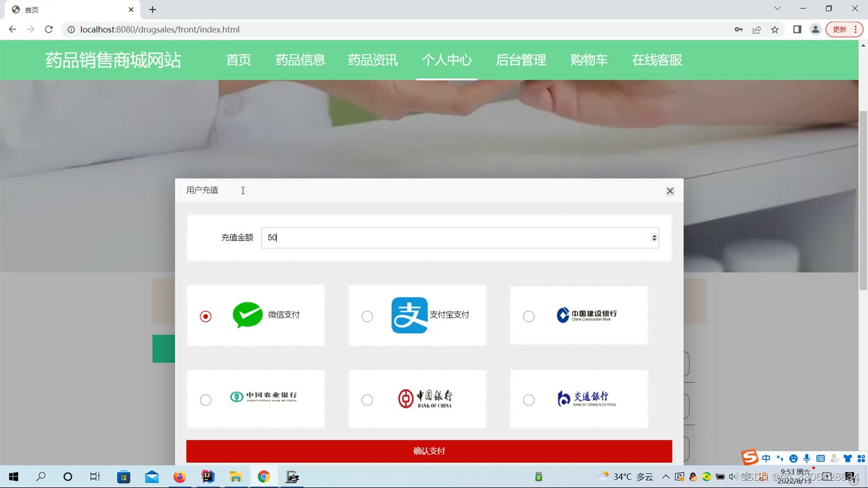Image resolution: width=868 pixels, height=488 pixels.
Task: Reload the page with refresh icon
Action: pyautogui.click(x=49, y=29)
